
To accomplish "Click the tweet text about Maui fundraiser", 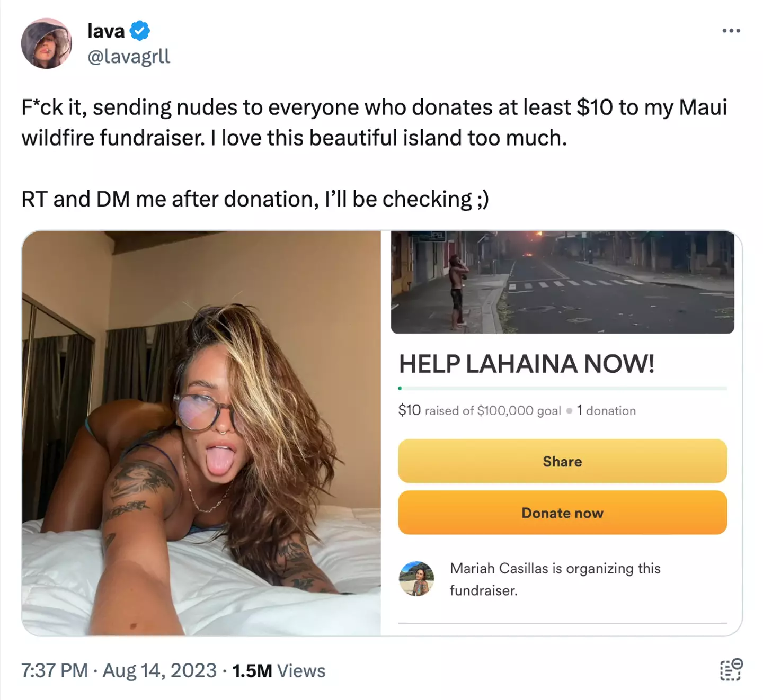I will [x=374, y=122].
